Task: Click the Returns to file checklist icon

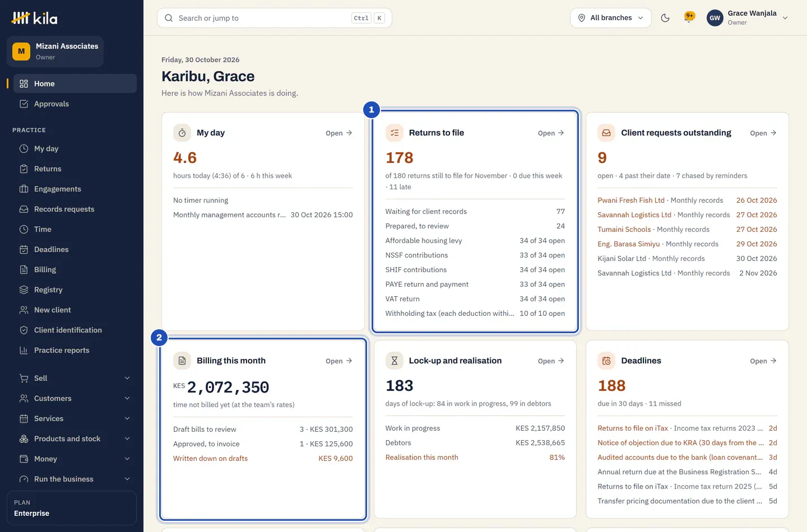Action: point(395,133)
